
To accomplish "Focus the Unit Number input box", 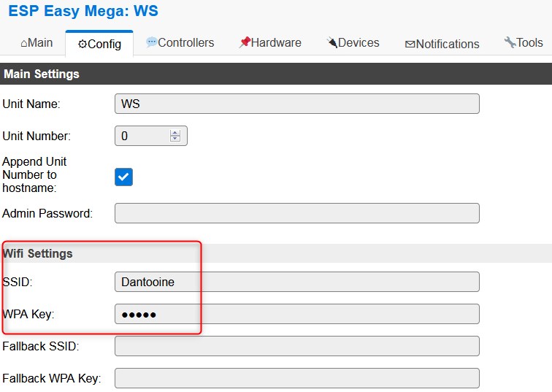I will pyautogui.click(x=142, y=136).
